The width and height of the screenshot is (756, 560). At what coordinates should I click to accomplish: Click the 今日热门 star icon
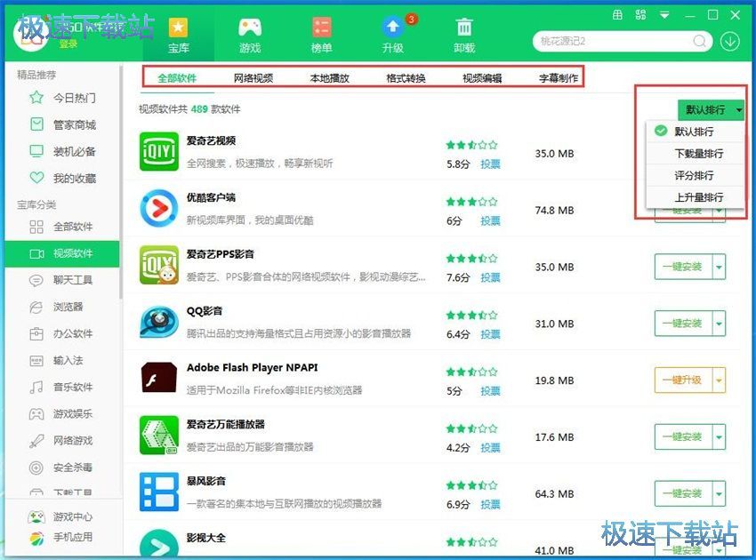point(36,99)
